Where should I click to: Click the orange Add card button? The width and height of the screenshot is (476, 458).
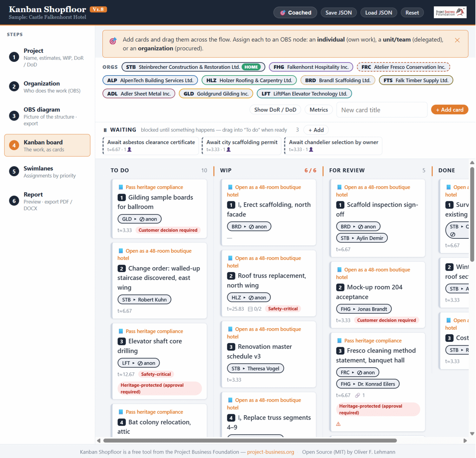[449, 110]
